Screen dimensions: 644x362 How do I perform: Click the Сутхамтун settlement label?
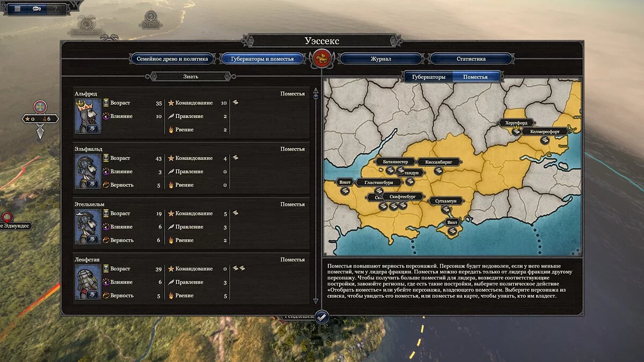pyautogui.click(x=446, y=201)
